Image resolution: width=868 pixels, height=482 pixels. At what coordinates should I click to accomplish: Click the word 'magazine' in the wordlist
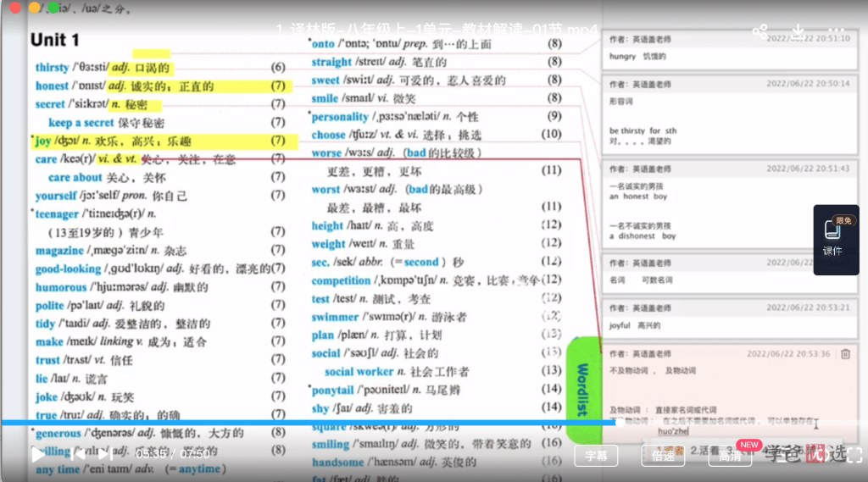(x=59, y=250)
